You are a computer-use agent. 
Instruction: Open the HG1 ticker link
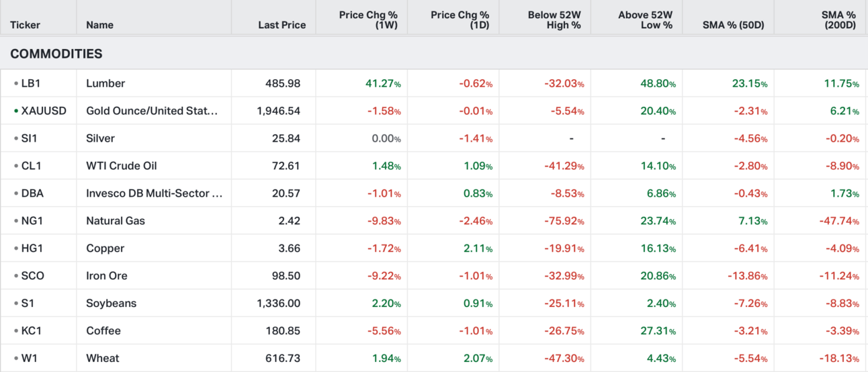click(32, 248)
